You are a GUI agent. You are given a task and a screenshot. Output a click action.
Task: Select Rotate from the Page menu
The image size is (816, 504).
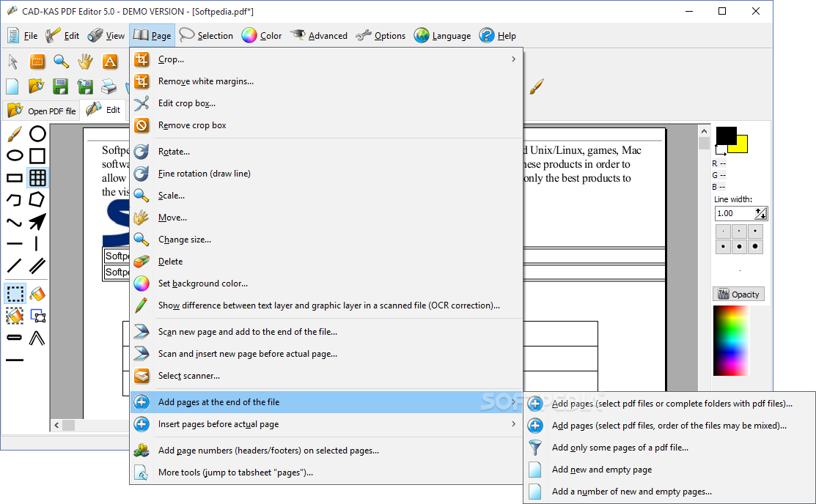click(327, 152)
